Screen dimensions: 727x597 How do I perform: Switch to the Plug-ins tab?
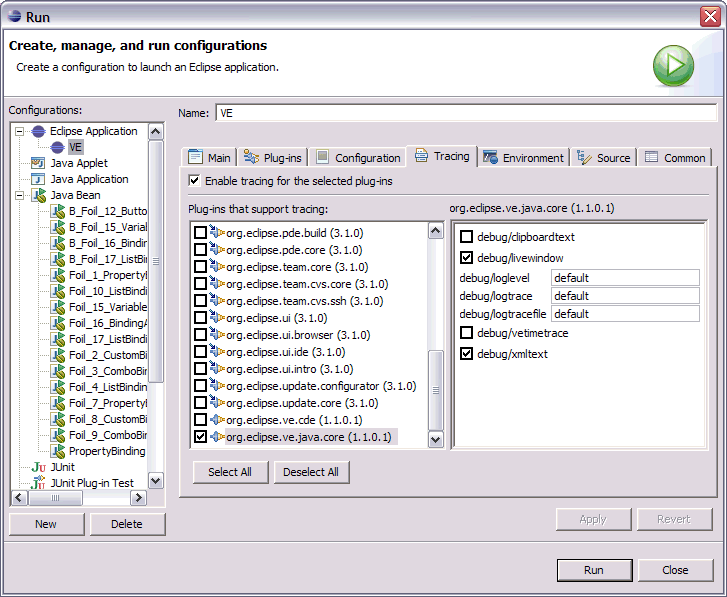(x=273, y=157)
